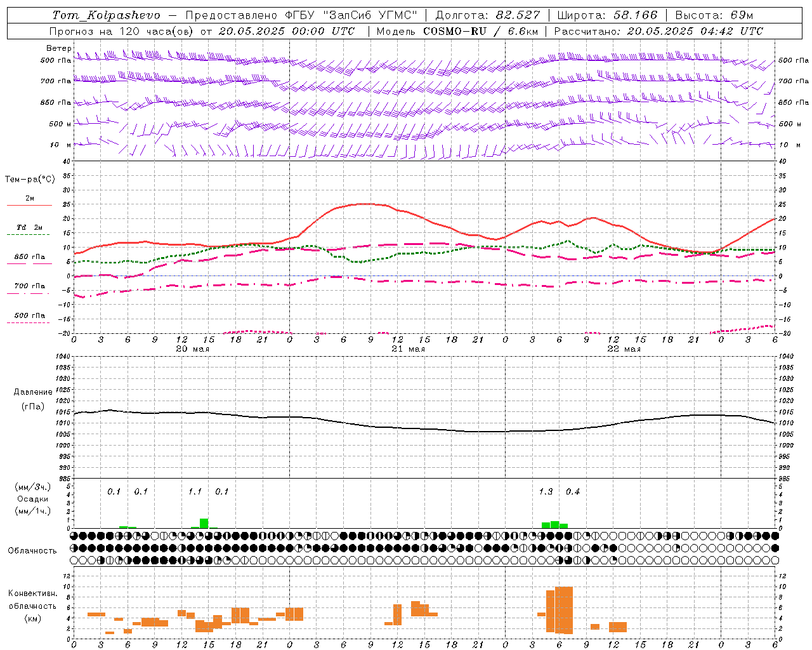Click the green precipitation bar on 20 мая at 15h

point(204,524)
